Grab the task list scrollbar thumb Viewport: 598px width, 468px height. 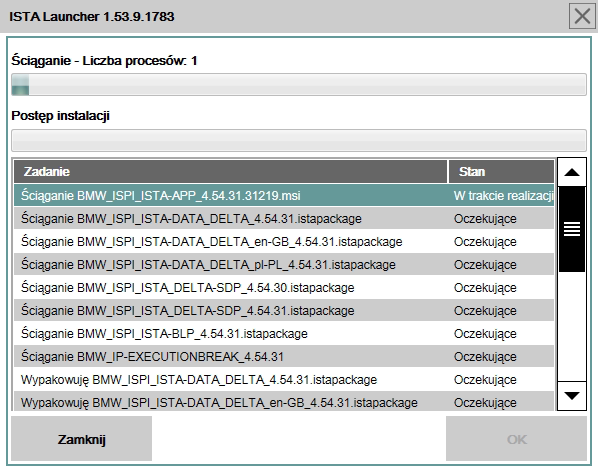pos(572,229)
